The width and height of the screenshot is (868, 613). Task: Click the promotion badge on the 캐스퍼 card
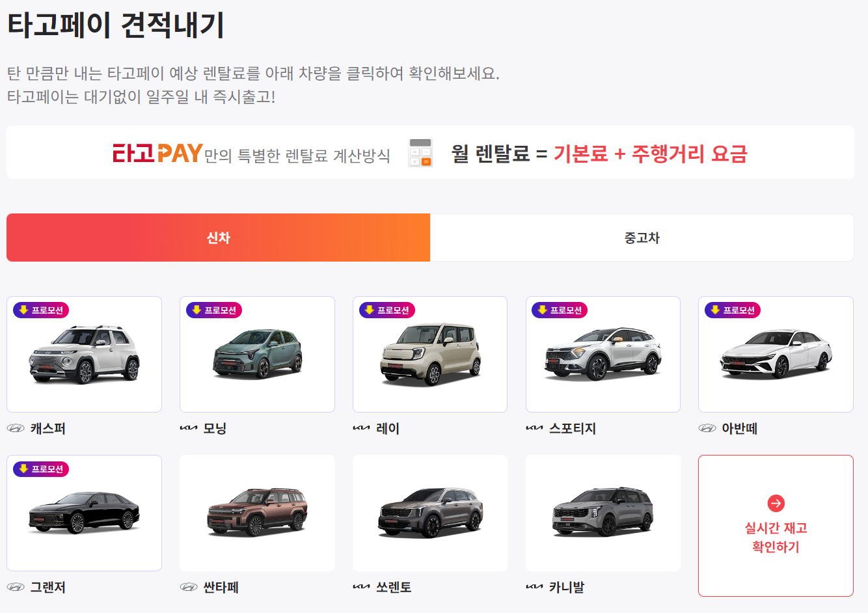point(41,310)
